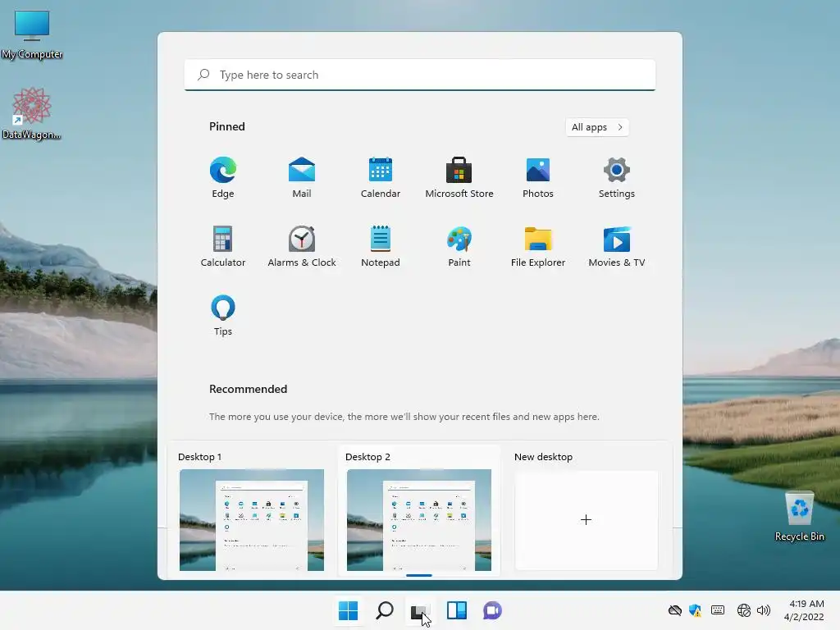The height and width of the screenshot is (630, 840).
Task: Add a New desktop
Action: click(586, 519)
